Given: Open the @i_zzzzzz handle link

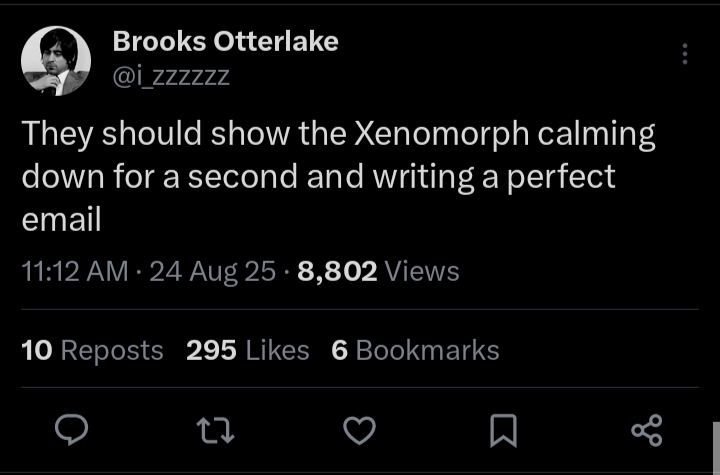Looking at the screenshot, I should [x=171, y=75].
